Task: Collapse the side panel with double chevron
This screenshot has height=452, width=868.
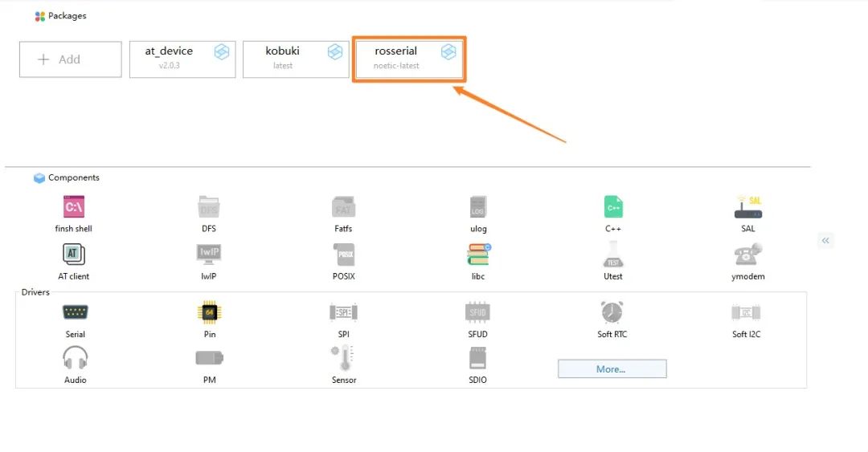Action: tap(825, 241)
